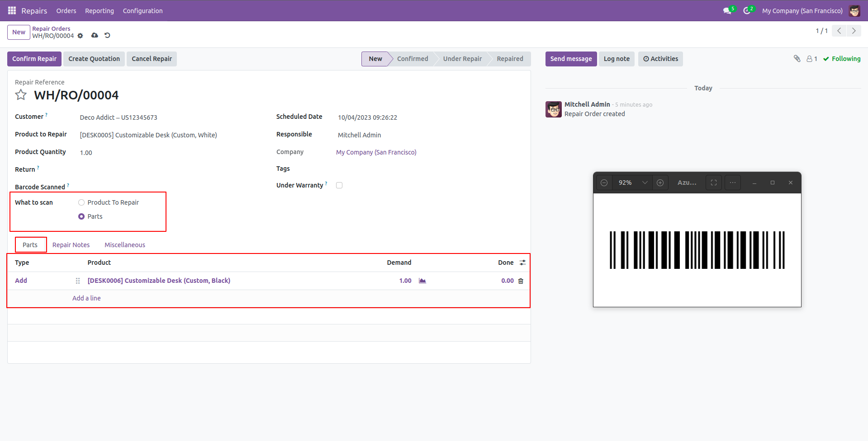Edit the Product Quantity field 1.00
Screen dimensions: 868x441
[170, 153]
